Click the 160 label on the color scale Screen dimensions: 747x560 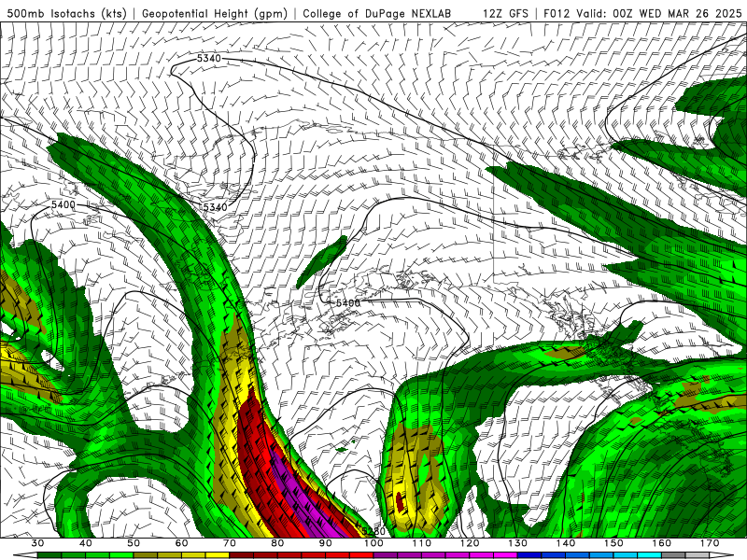[x=662, y=543]
